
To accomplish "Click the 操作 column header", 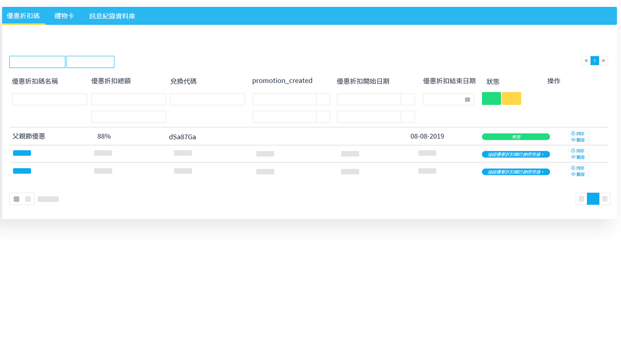I will click(x=554, y=81).
